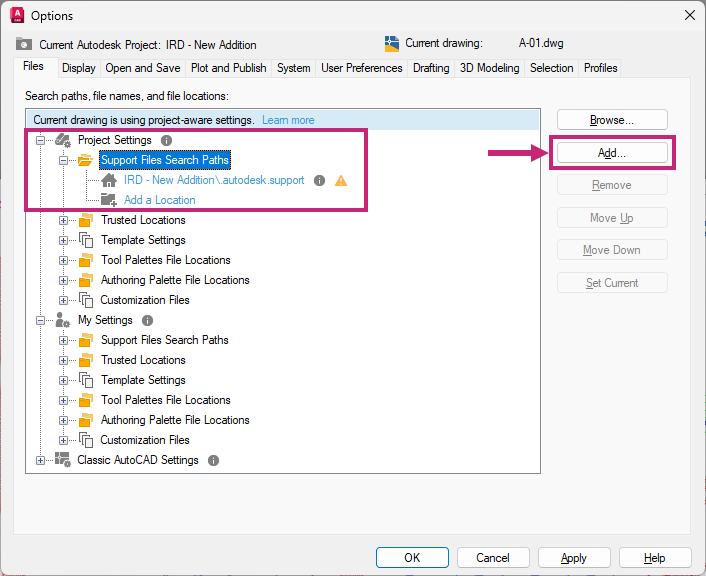The height and width of the screenshot is (576, 706).
Task: Expand Authoring Palette File Locations under My Settings
Action: pyautogui.click(x=63, y=420)
